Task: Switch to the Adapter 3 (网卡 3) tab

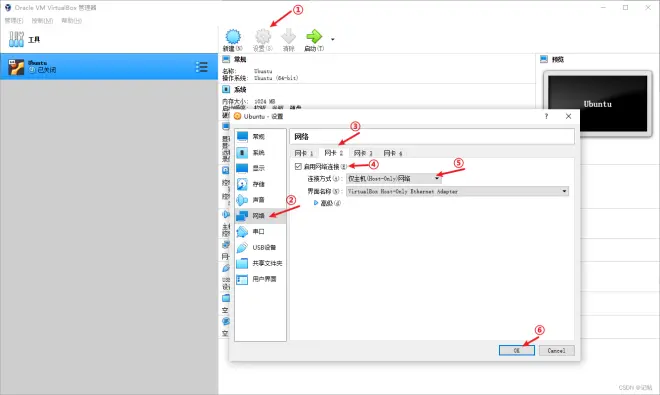Action: (363, 153)
